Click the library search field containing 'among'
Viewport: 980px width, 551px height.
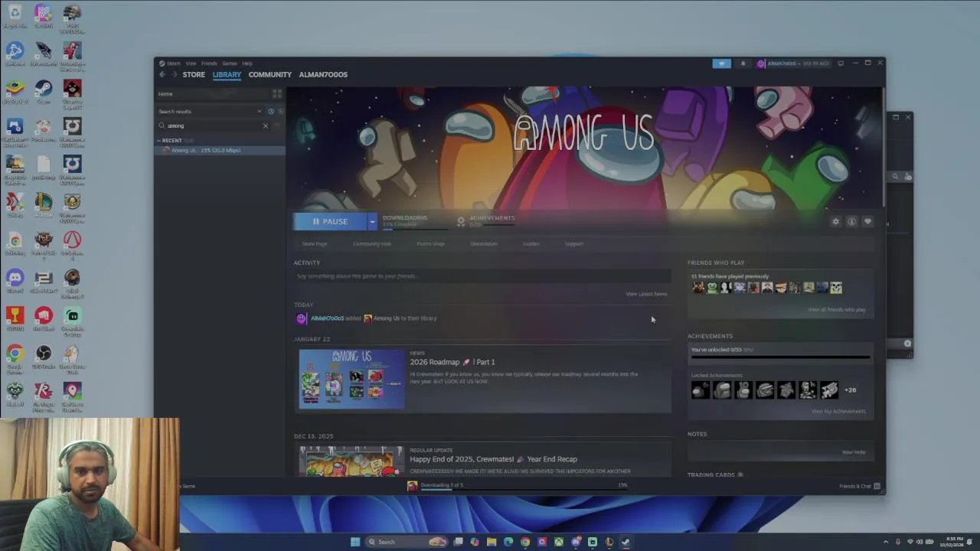(214, 126)
